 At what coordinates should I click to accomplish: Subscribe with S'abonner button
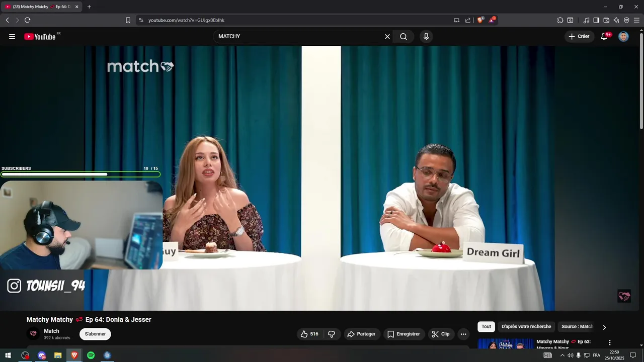point(95,334)
